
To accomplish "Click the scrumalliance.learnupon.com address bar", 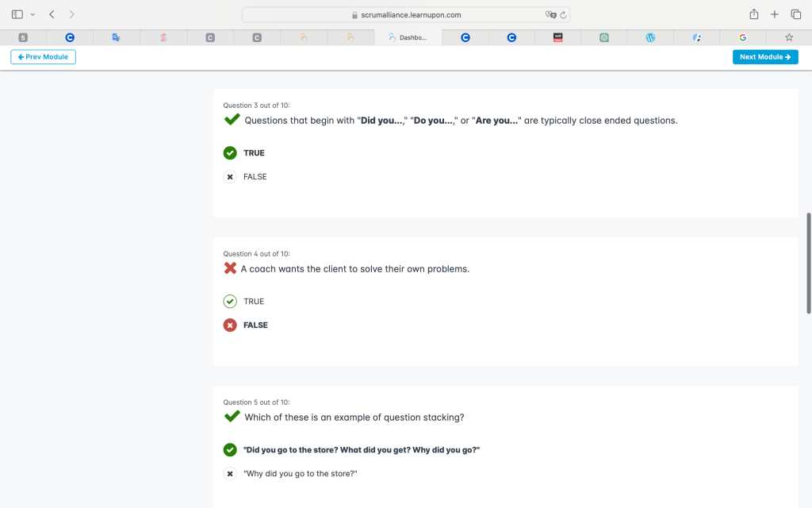I will (x=405, y=14).
